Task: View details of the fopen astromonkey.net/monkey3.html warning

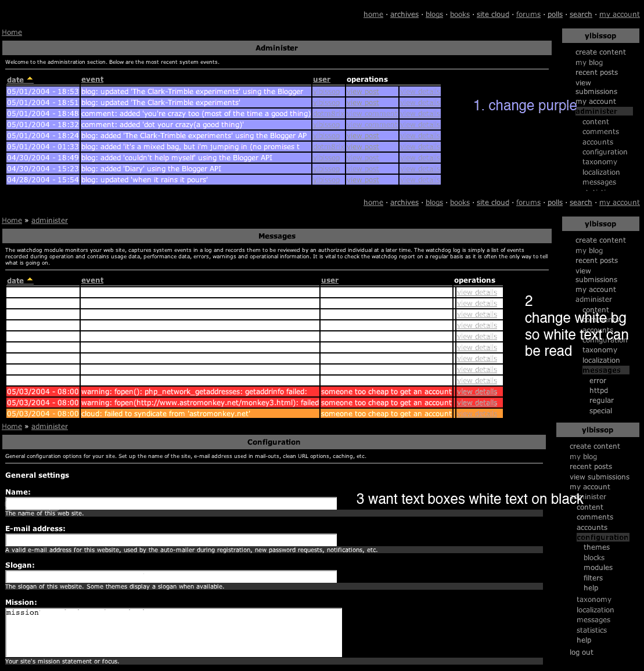Action: click(x=477, y=403)
